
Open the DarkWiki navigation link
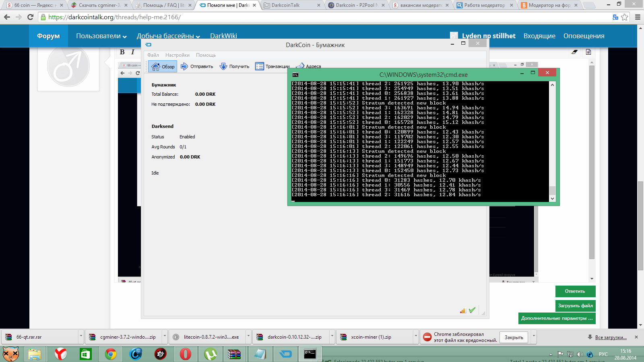(x=223, y=36)
